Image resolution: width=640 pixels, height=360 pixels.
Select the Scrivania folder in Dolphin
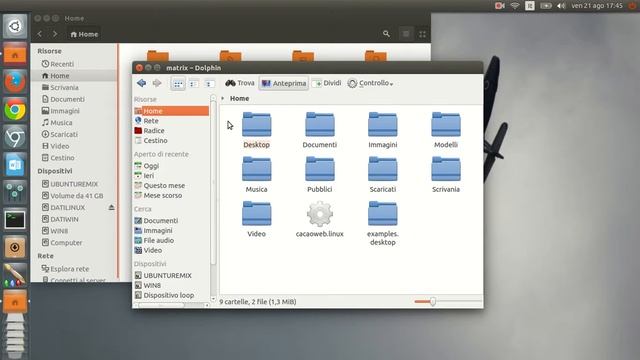tap(446, 174)
